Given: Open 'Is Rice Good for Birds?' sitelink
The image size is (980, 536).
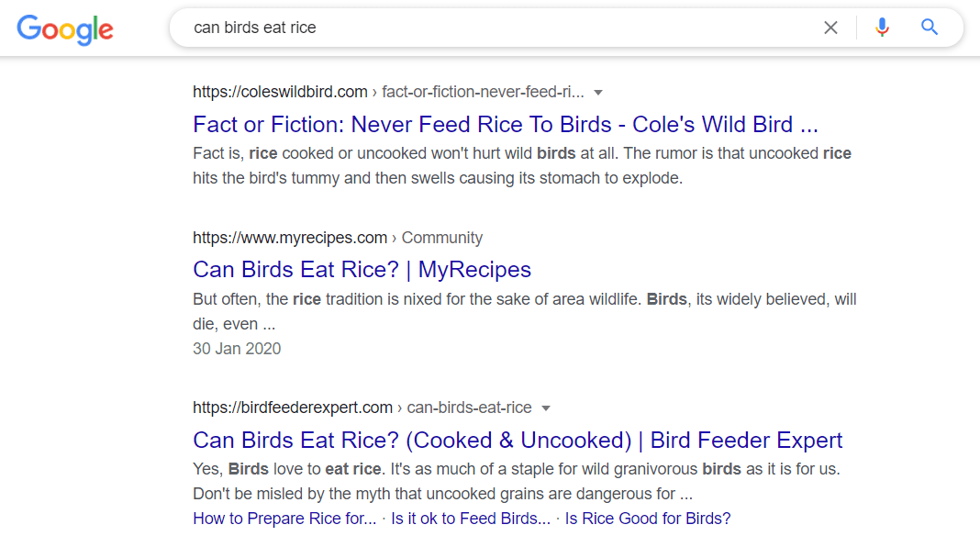Looking at the screenshot, I should click(x=648, y=519).
